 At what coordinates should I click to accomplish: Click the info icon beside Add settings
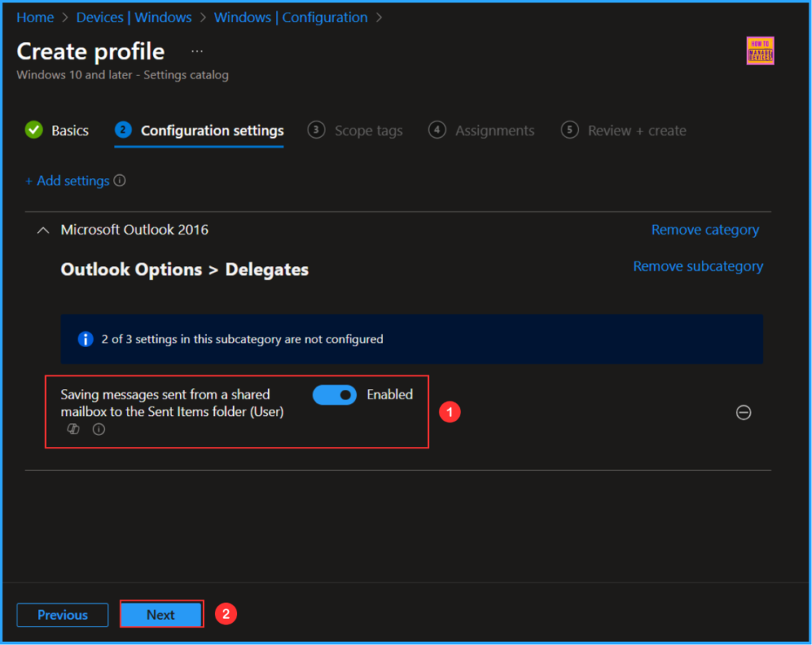click(120, 181)
